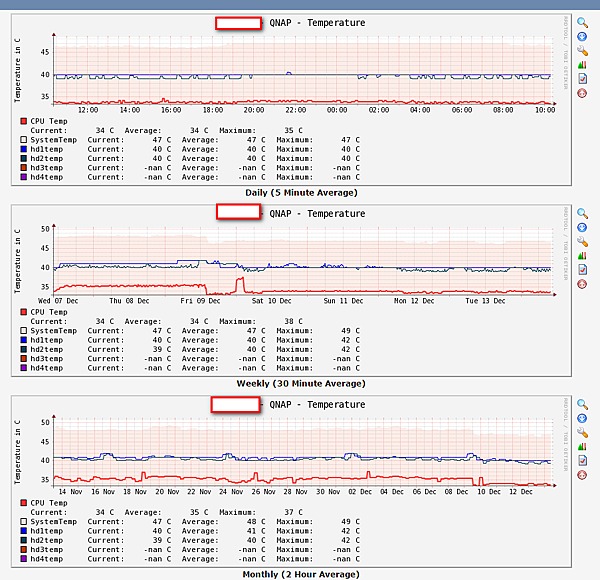The image size is (600, 580).
Task: Zoom the Monthly graph with magnifier icon
Action: coord(582,404)
